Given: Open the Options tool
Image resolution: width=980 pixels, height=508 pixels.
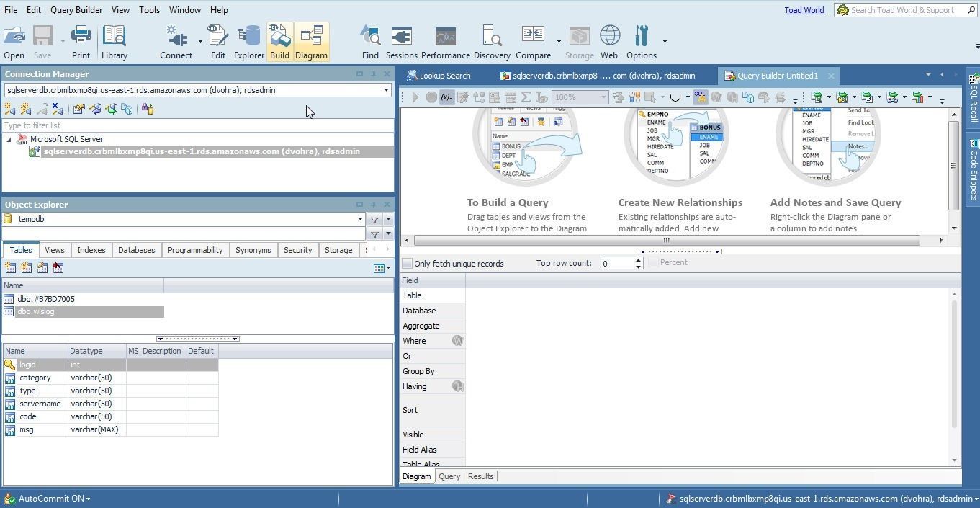Looking at the screenshot, I should click(x=641, y=43).
